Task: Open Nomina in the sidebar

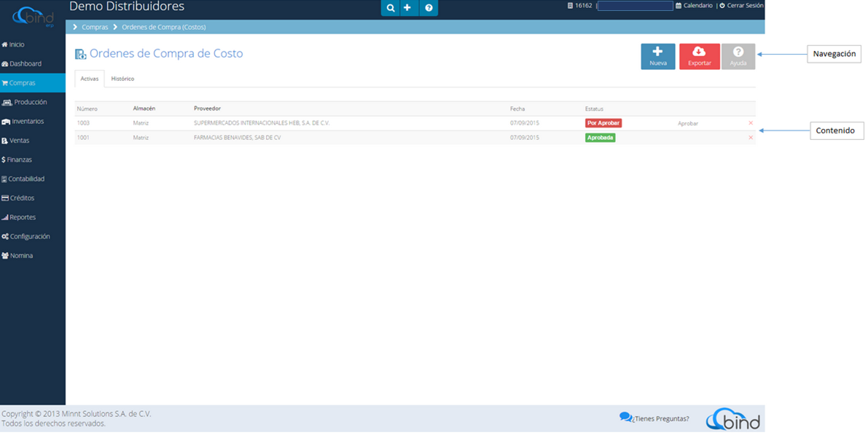Action: (17, 256)
